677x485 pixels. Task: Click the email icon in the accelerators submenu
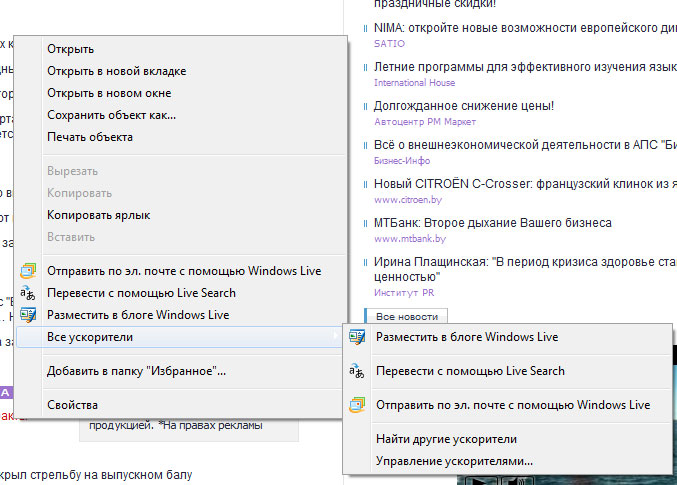tap(357, 405)
